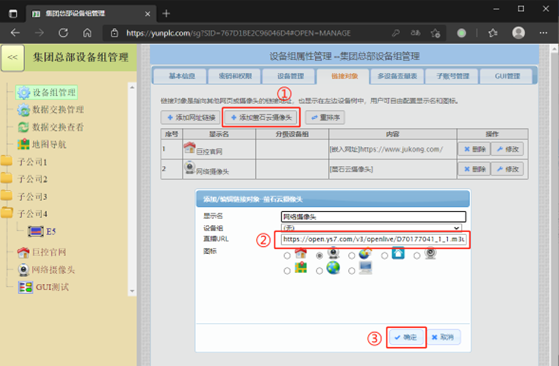Open the browser home page icon
Image resolution: width=559 pixels, height=366 pixels.
(x=87, y=33)
